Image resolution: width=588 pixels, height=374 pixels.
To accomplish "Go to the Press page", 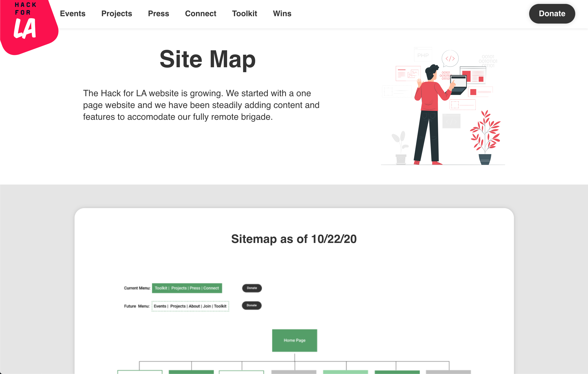I will (158, 13).
